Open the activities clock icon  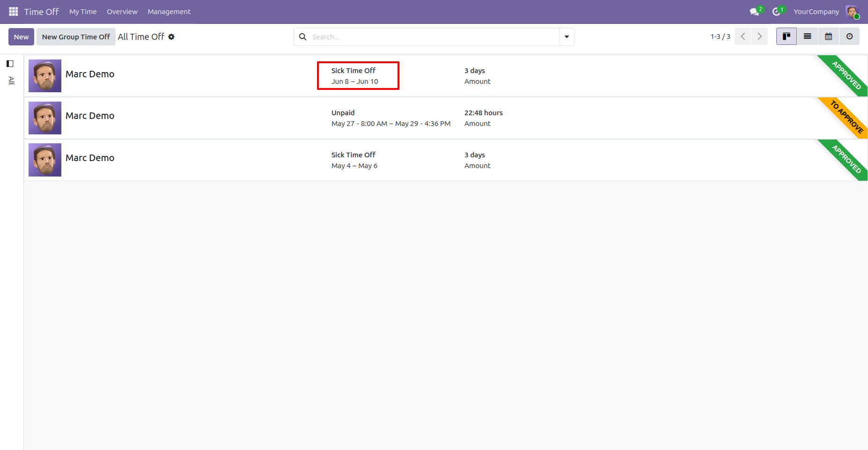777,12
